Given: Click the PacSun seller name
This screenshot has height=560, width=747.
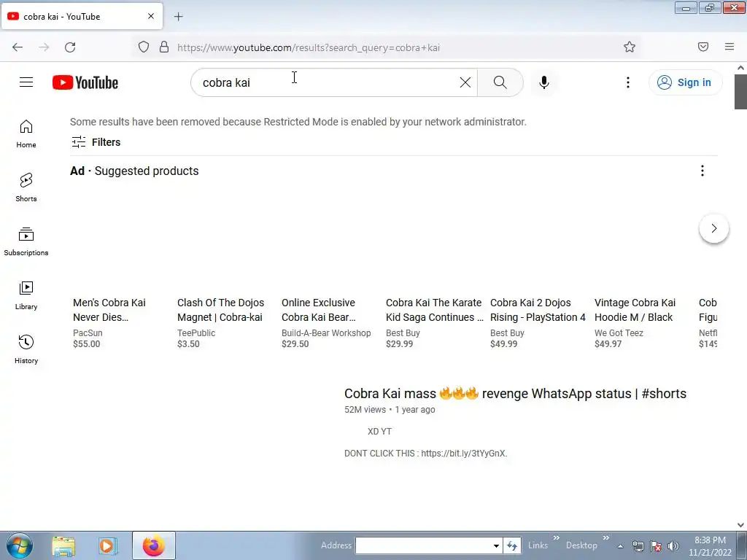Looking at the screenshot, I should [88, 332].
